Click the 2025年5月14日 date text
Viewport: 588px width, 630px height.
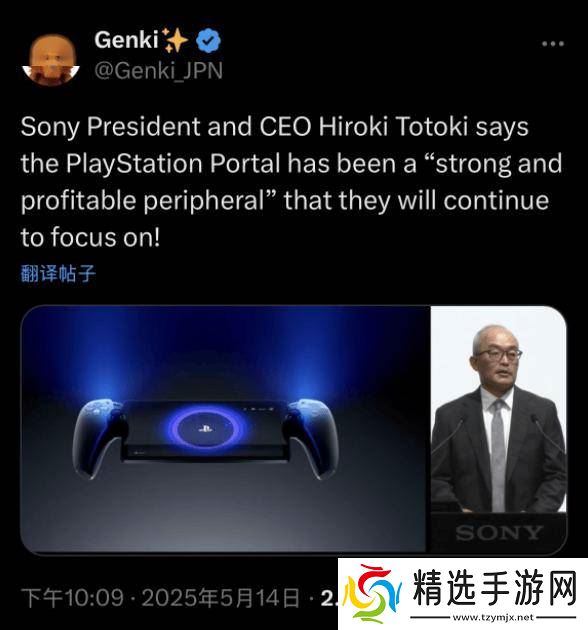point(221,597)
